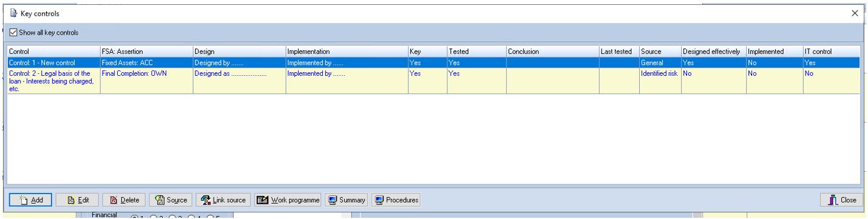Click the 'Identified risk' source cell
This screenshot has height=219, width=868.
pyautogui.click(x=660, y=81)
